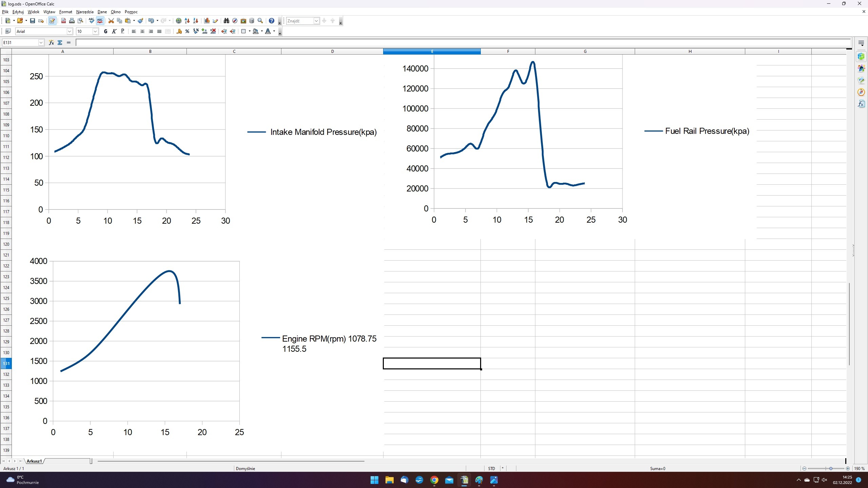
Task: Click the Znajdź search input field
Action: tap(300, 21)
